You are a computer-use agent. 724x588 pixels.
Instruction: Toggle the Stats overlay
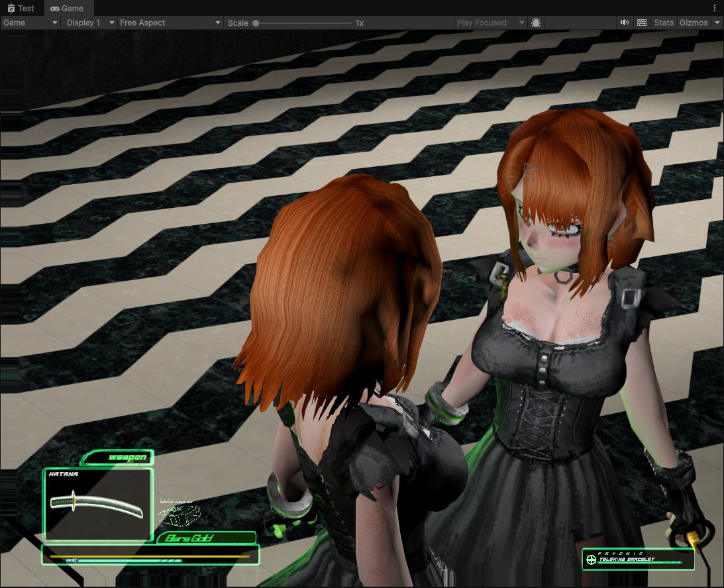pos(663,23)
